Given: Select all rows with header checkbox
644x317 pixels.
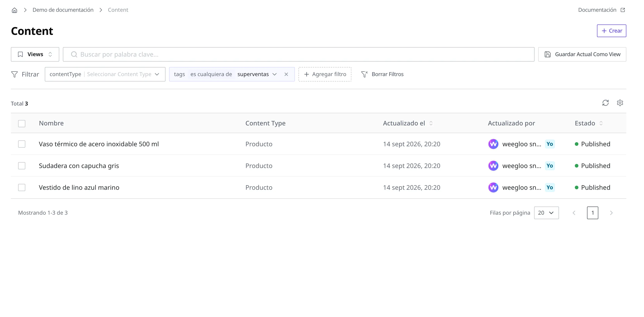Looking at the screenshot, I should click(x=22, y=123).
